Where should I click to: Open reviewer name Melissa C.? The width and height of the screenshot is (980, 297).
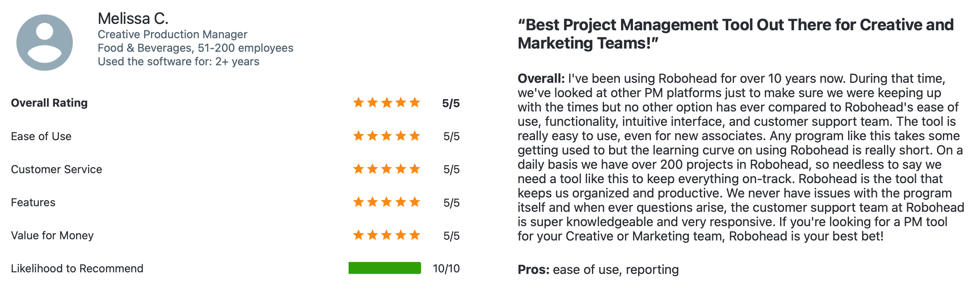(133, 19)
